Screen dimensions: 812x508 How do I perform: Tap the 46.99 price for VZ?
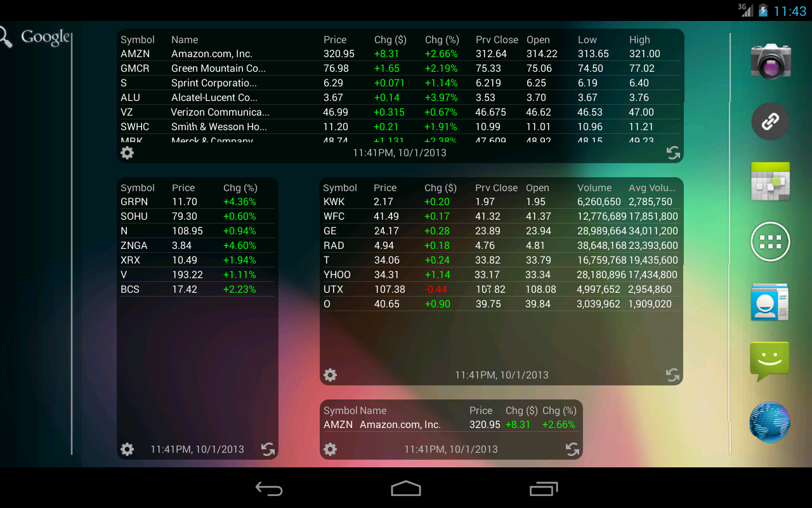[x=336, y=112]
